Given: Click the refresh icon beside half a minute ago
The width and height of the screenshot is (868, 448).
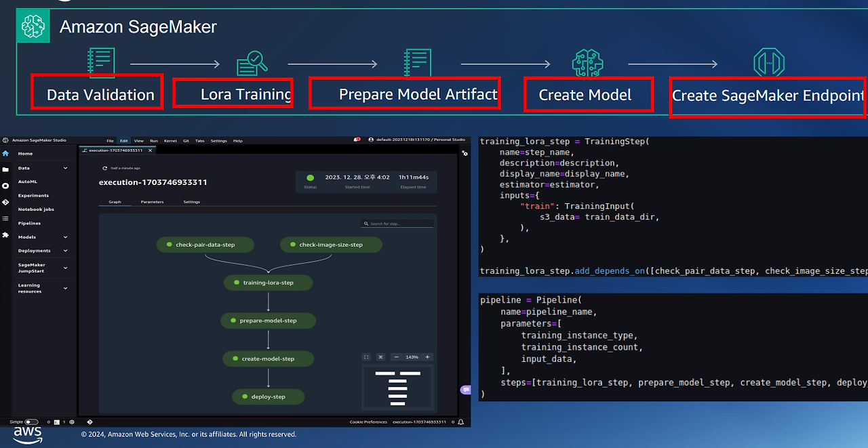Looking at the screenshot, I should click(x=105, y=168).
